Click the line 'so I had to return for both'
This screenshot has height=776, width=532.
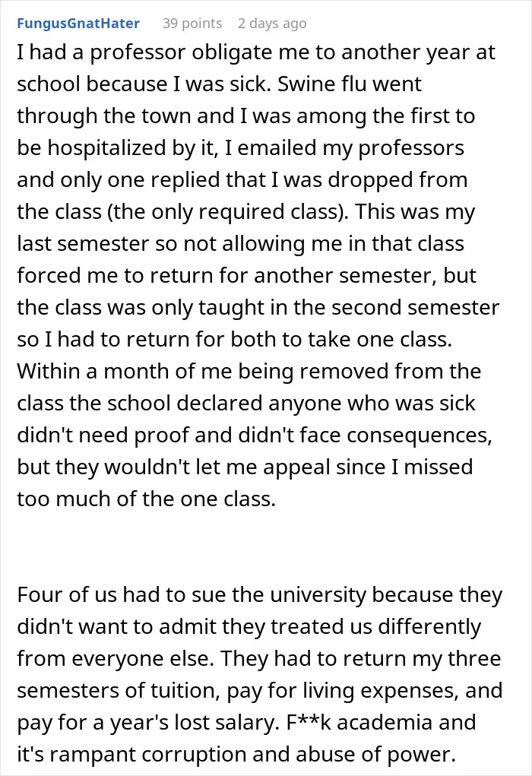[235, 340]
